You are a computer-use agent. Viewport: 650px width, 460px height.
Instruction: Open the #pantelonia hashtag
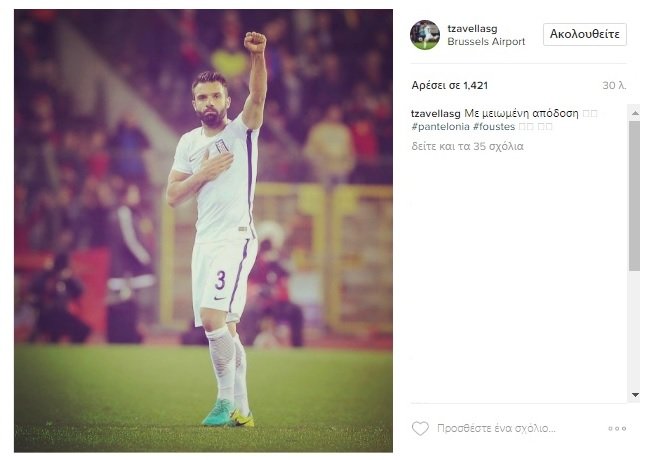[x=440, y=126]
